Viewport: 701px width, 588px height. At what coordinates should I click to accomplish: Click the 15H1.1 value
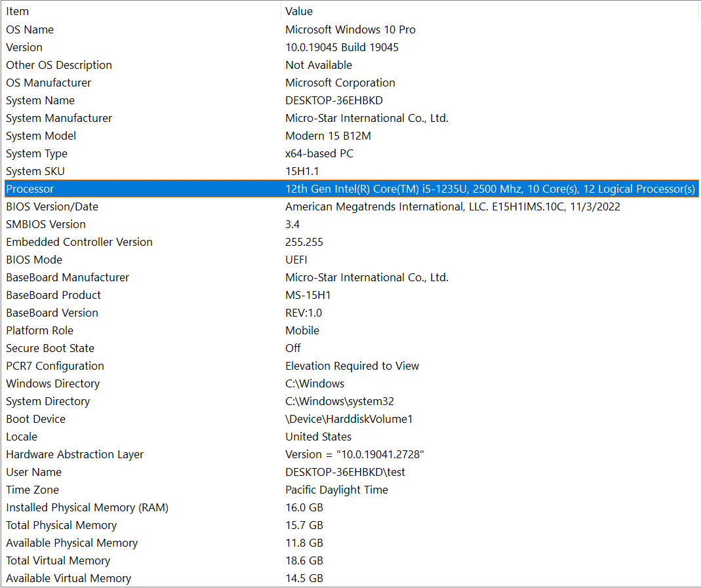click(x=302, y=171)
